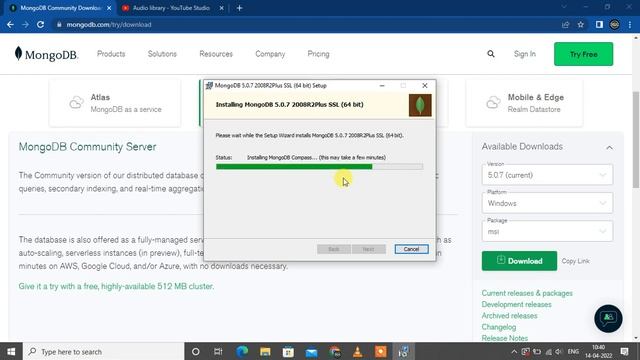Open Current releases & packages link
This screenshot has height=360, width=640.
coord(527,293)
